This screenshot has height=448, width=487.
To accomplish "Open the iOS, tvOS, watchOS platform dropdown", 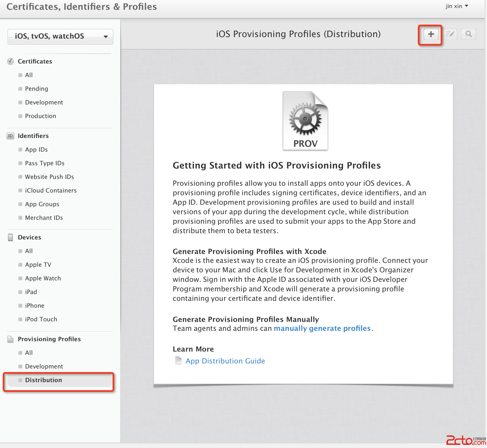I will pyautogui.click(x=60, y=36).
